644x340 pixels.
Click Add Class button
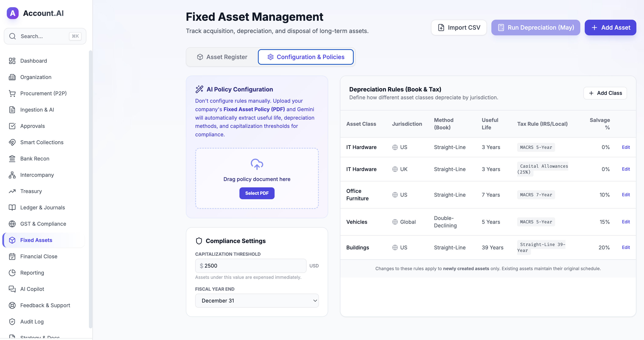pyautogui.click(x=605, y=93)
